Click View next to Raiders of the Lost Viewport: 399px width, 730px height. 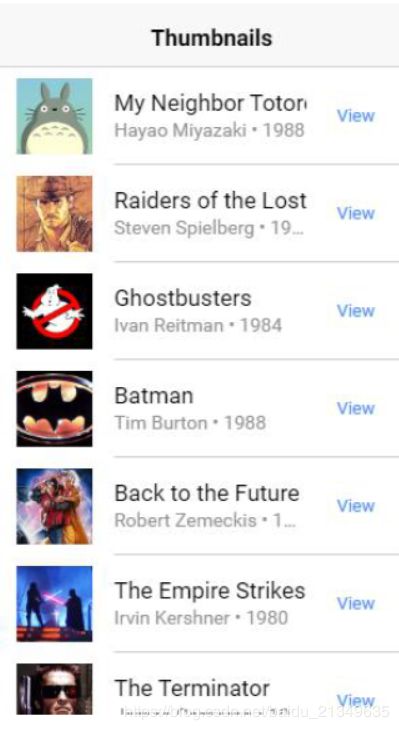coord(356,213)
